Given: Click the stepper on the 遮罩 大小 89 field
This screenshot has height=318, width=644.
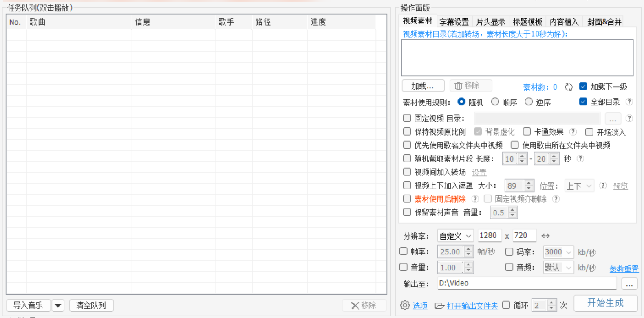Looking at the screenshot, I should pyautogui.click(x=529, y=186).
